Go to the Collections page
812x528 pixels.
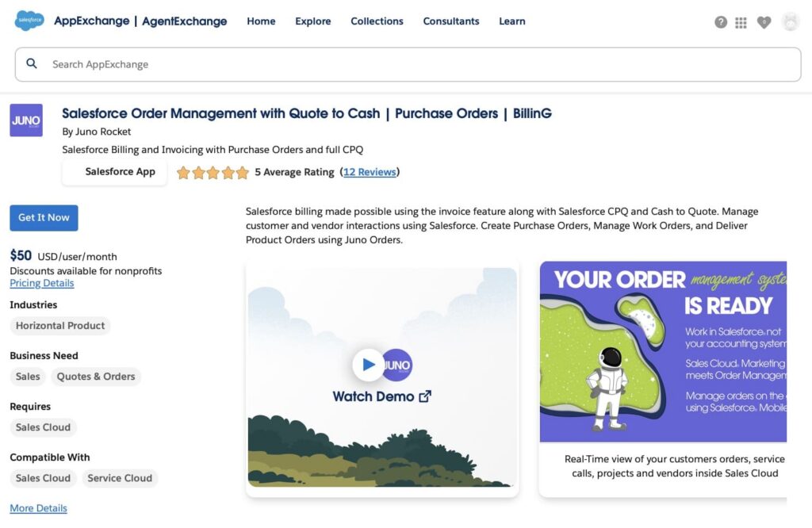tap(377, 21)
